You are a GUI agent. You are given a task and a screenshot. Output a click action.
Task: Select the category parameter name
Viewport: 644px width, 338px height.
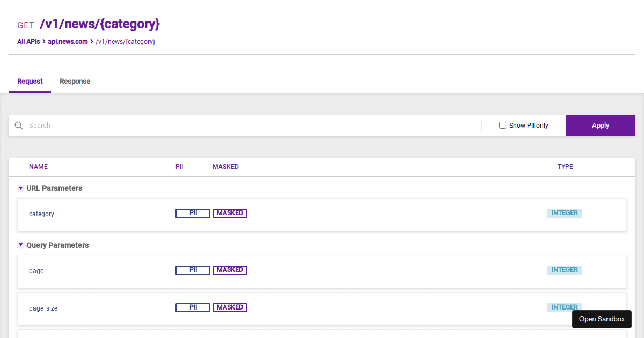(x=41, y=214)
